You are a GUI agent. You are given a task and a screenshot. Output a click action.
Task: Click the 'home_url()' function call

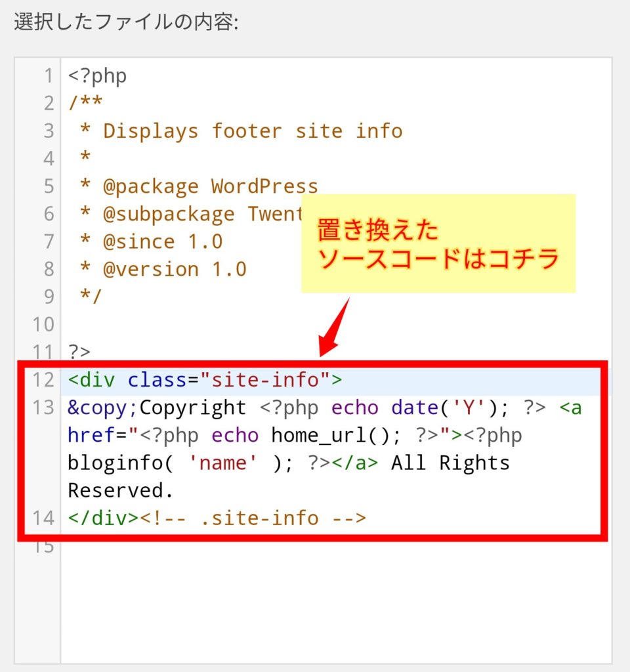(331, 436)
